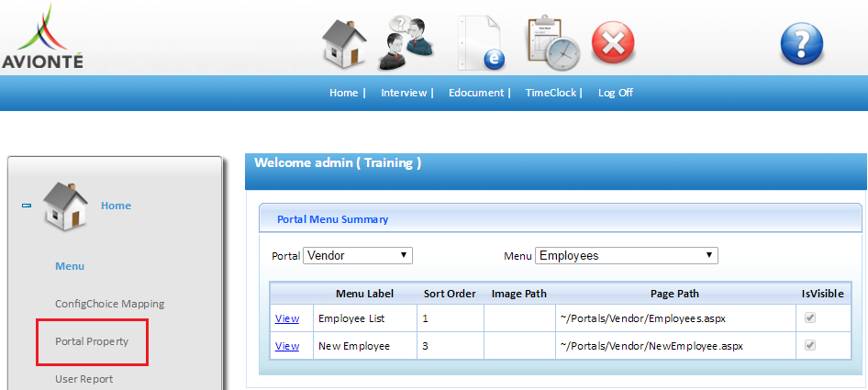Click the house icon in sidebar

click(x=66, y=206)
